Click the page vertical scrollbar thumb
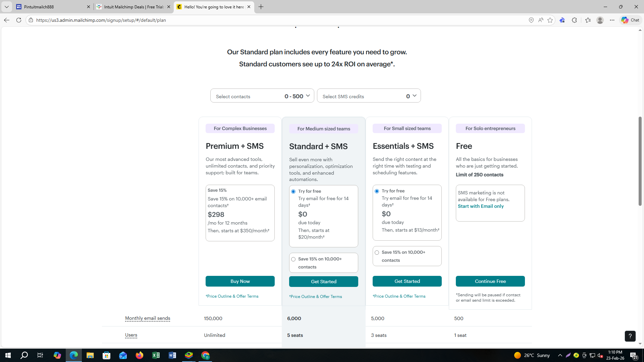The width and height of the screenshot is (644, 362). click(640, 161)
